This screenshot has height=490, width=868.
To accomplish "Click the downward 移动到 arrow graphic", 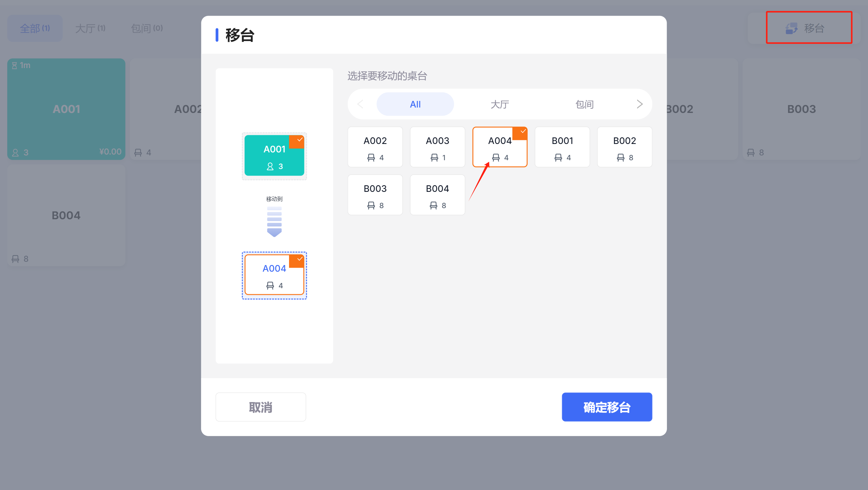I will (x=274, y=222).
